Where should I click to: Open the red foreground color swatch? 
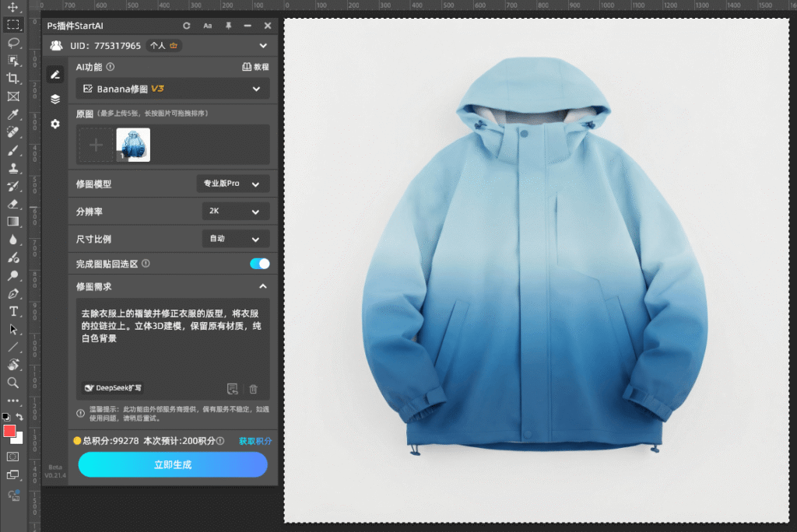[x=9, y=431]
